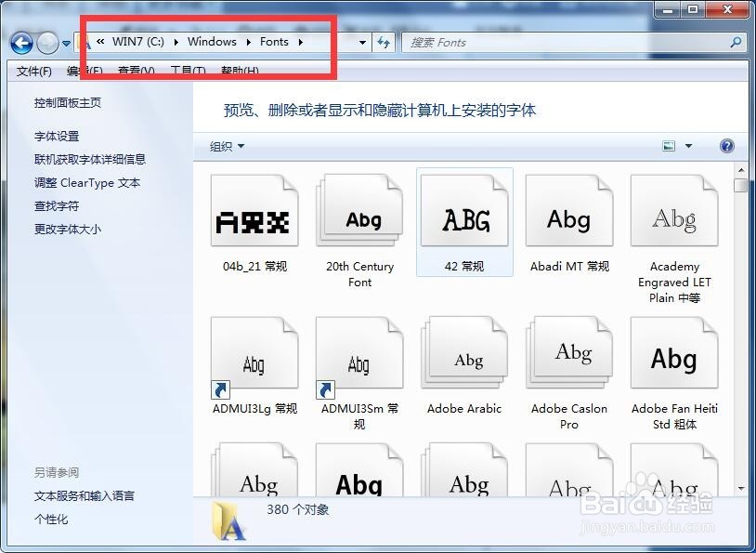Open 字体设置 in sidebar
The image size is (756, 553).
pyautogui.click(x=57, y=136)
